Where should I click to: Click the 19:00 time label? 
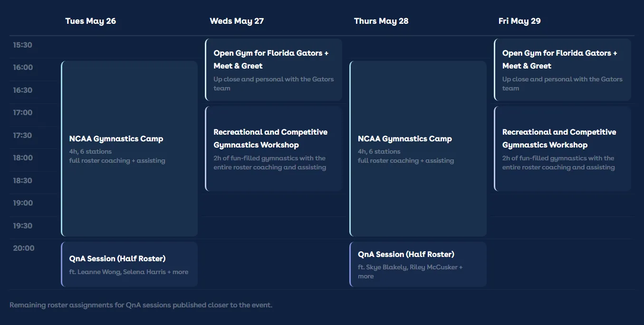pos(23,203)
